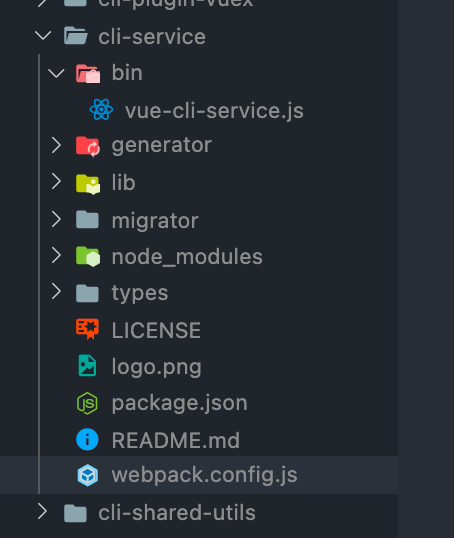Click the open folder icon of cli-service
The height and width of the screenshot is (538, 454).
pos(75,36)
